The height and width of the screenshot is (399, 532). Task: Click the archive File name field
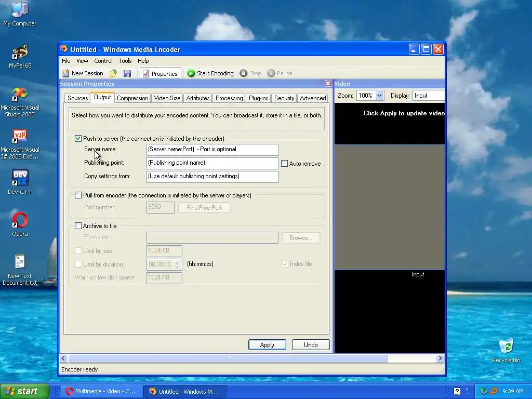tap(212, 237)
